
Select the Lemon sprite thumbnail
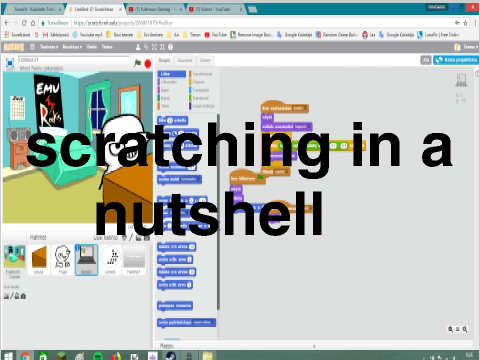click(x=110, y=260)
